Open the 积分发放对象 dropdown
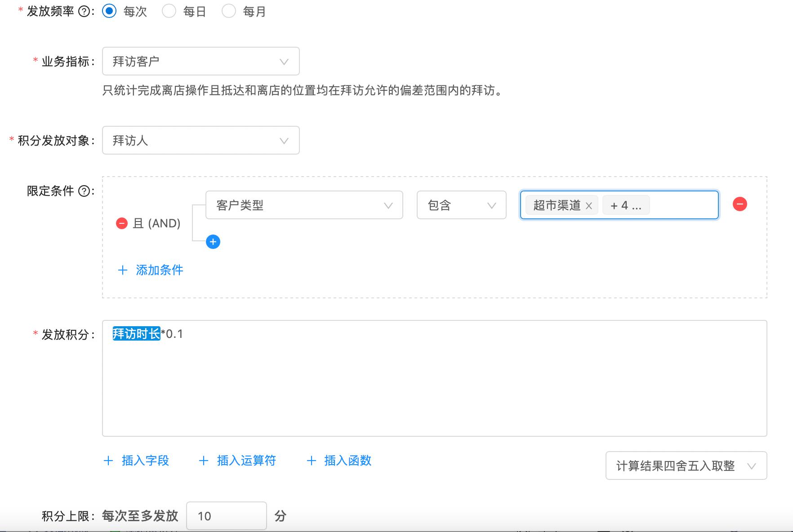Viewport: 793px width, 532px height. 200,141
